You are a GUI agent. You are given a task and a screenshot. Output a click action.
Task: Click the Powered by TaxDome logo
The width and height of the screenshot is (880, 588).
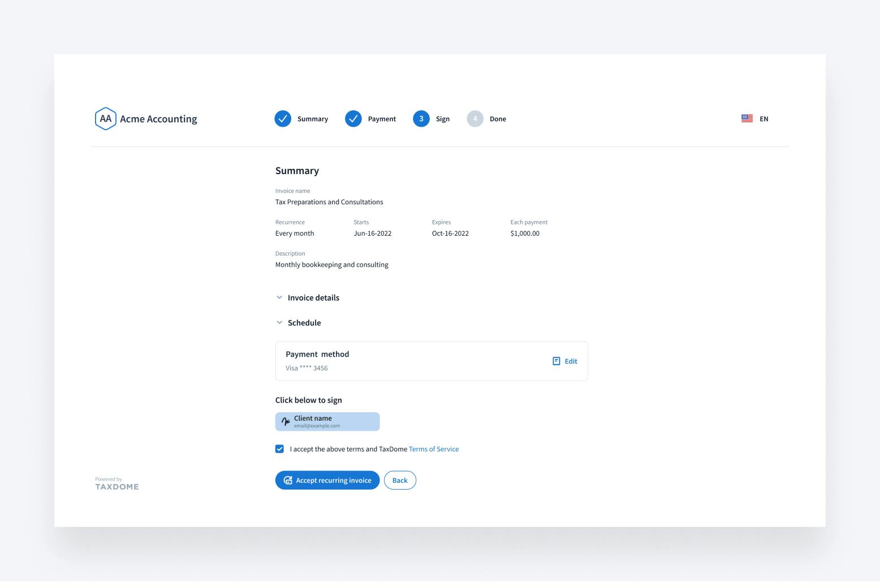click(x=117, y=484)
